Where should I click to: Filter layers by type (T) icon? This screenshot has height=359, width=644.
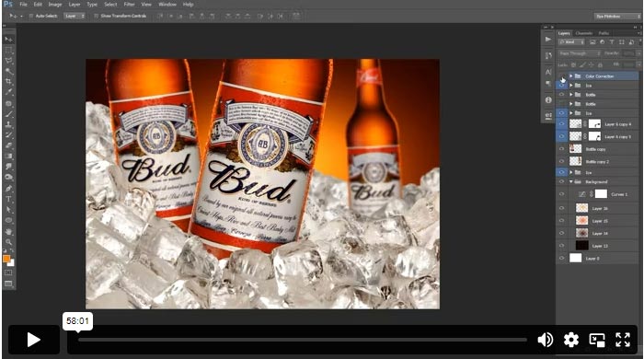point(612,42)
